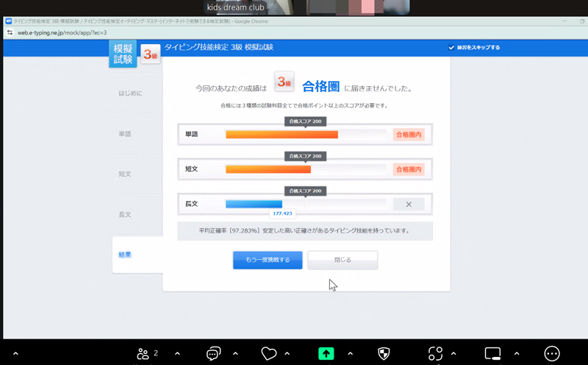This screenshot has width=588, height=365.
Task: Open the Zoom participants panel icon
Action: 143,353
